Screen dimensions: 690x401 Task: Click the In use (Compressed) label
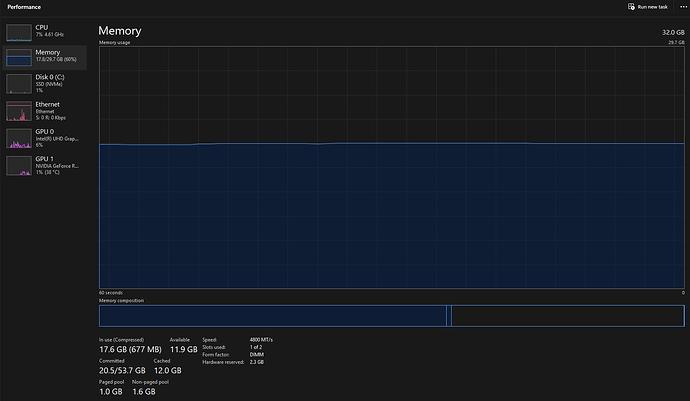coord(121,340)
